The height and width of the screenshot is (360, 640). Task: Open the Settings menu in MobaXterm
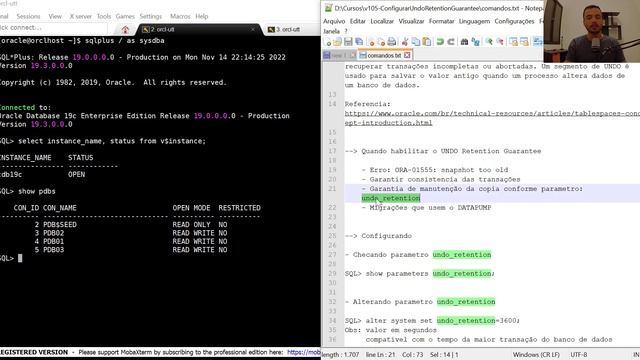pyautogui.click(x=151, y=16)
